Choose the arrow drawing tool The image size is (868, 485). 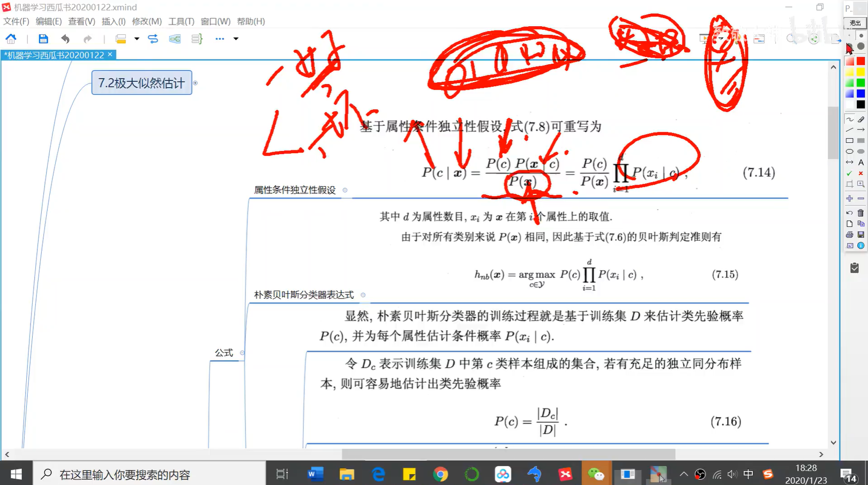tap(861, 130)
